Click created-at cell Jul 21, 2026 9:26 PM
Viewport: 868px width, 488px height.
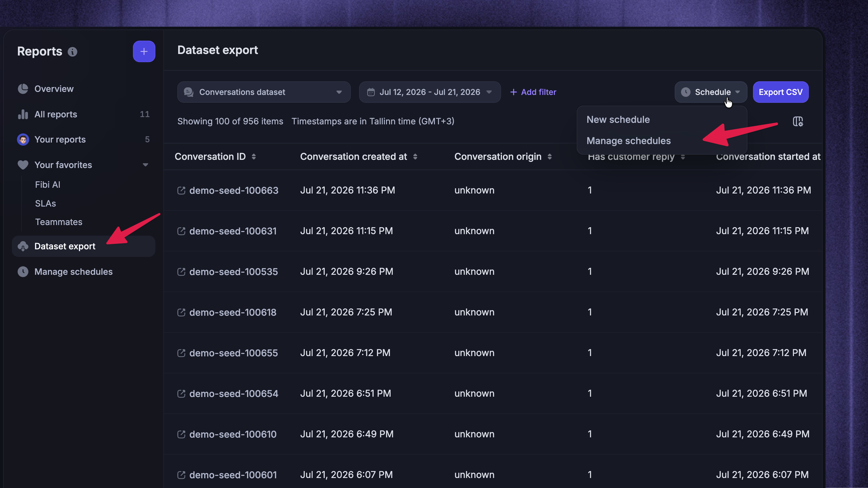[347, 271]
